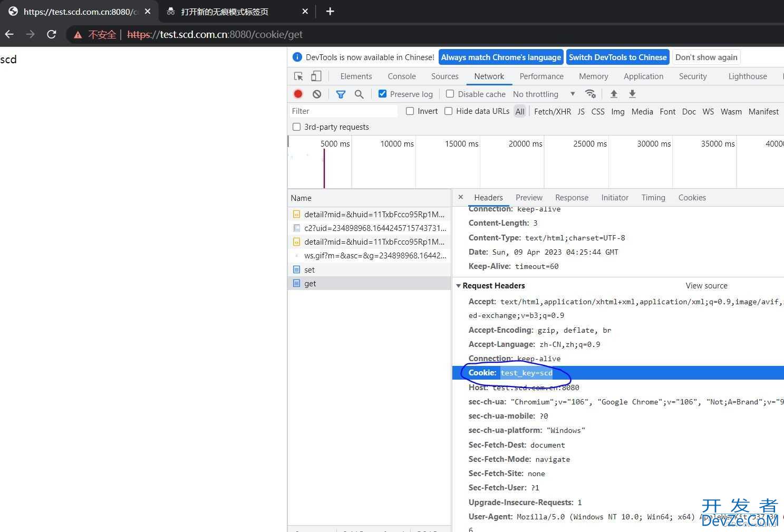Open network conditions wifi icon

591,94
